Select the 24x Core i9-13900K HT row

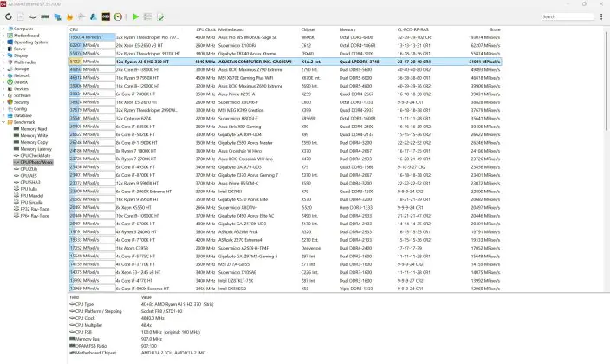tap(285, 69)
